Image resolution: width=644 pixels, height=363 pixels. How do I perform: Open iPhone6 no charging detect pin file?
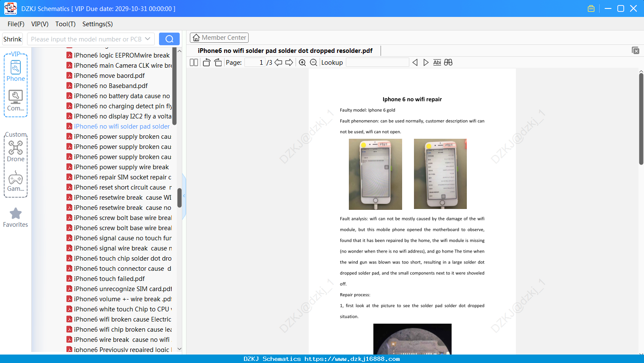pyautogui.click(x=118, y=106)
